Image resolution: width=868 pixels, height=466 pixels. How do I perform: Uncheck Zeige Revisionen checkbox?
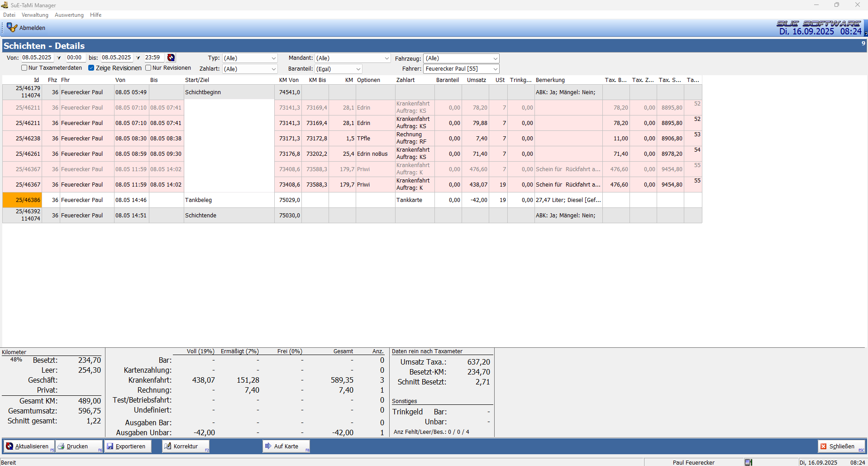pos(91,68)
